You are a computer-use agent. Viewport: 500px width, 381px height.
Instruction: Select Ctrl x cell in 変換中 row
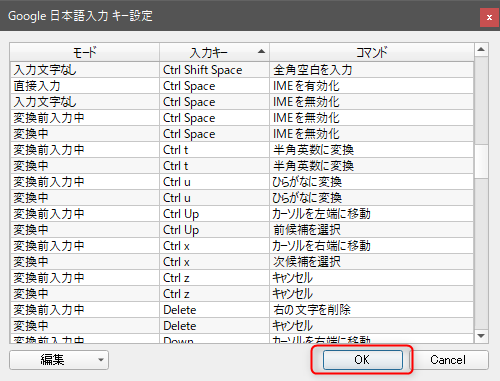pyautogui.click(x=214, y=262)
